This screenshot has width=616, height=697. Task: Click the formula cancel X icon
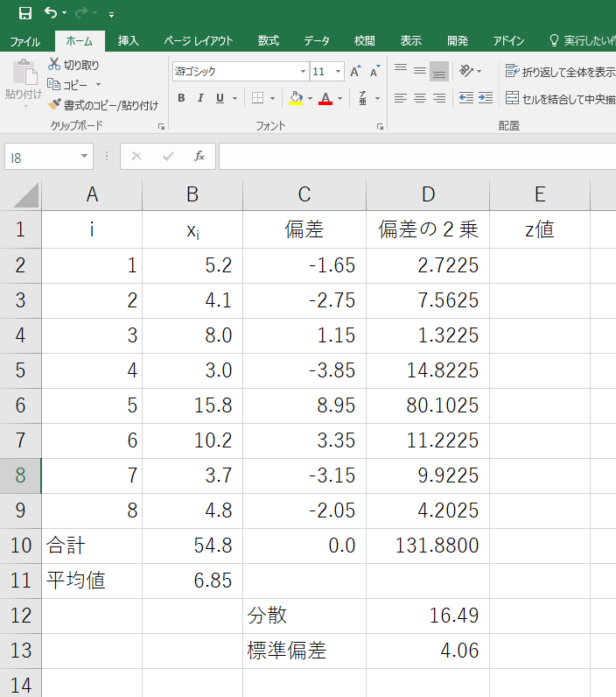click(136, 156)
